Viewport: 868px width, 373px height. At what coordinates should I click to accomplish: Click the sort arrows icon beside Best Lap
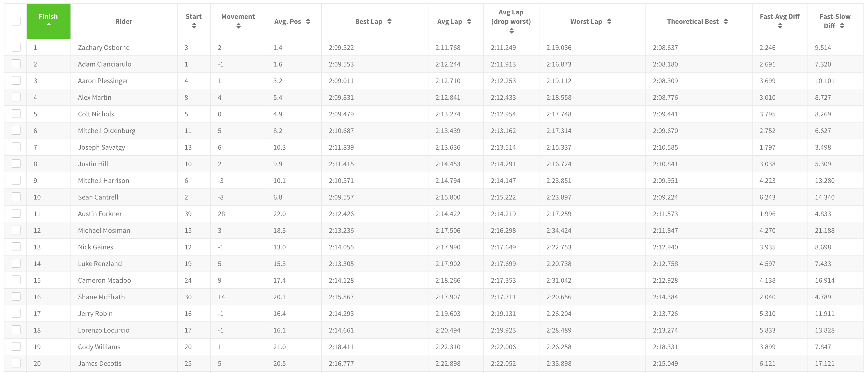[x=389, y=22]
